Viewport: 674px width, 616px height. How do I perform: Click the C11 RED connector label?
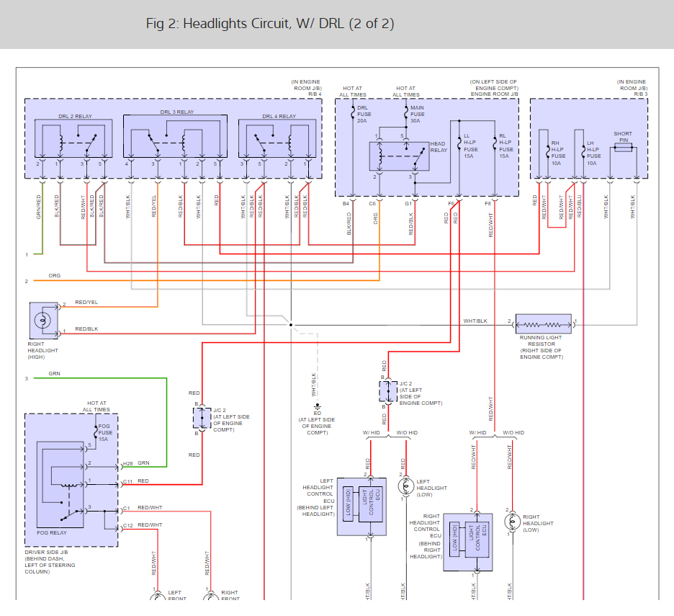pos(136,481)
